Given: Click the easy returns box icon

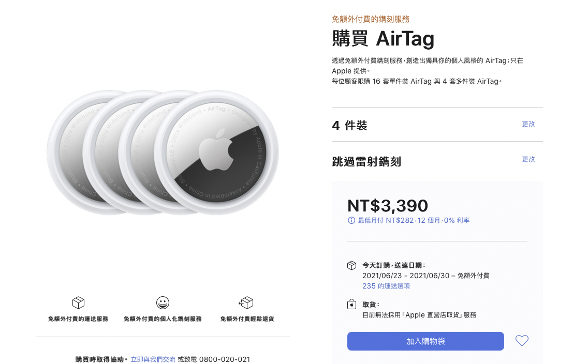Looking at the screenshot, I should (246, 302).
